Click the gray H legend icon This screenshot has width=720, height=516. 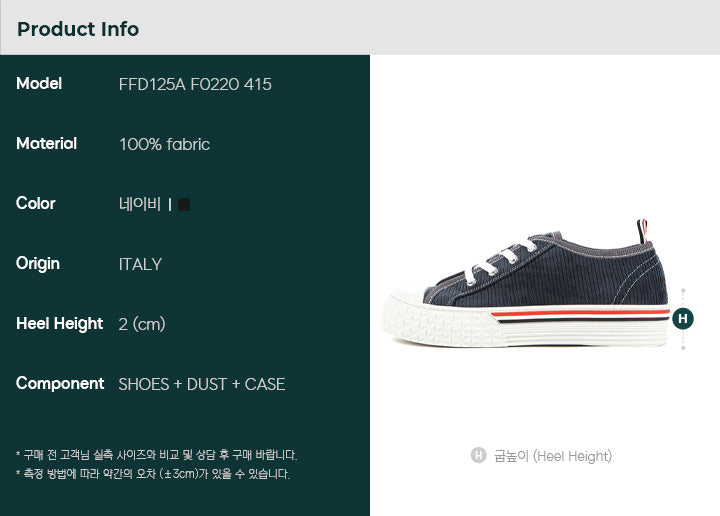pos(478,455)
